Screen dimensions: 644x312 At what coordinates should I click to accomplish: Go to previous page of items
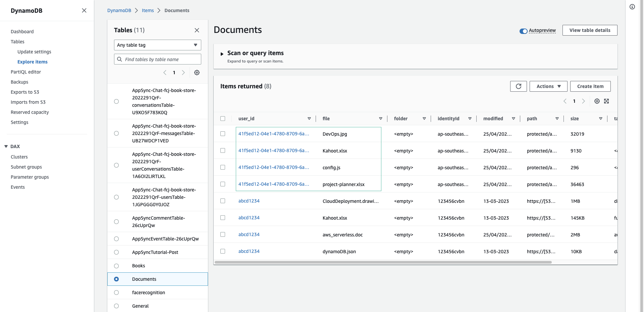[x=565, y=101]
